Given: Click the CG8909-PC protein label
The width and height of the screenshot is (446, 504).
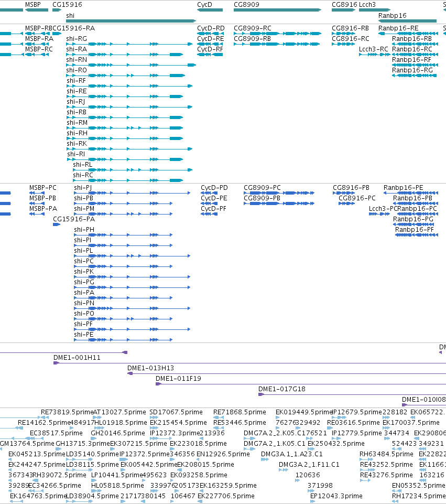Looking at the screenshot, I should 262,188.
